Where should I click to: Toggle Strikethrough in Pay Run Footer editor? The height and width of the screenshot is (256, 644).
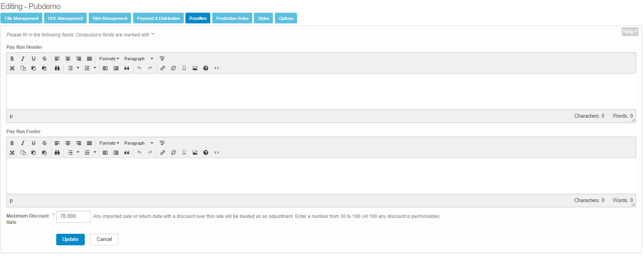click(44, 143)
